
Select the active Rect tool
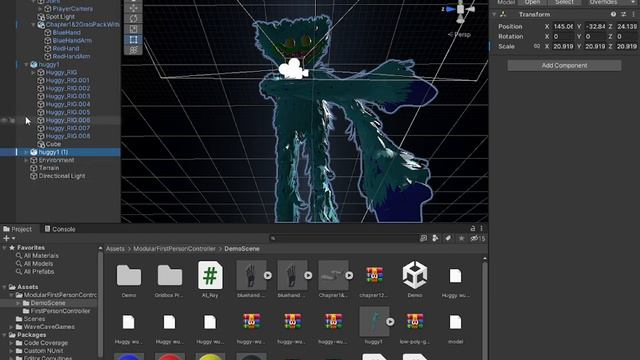click(x=133, y=40)
